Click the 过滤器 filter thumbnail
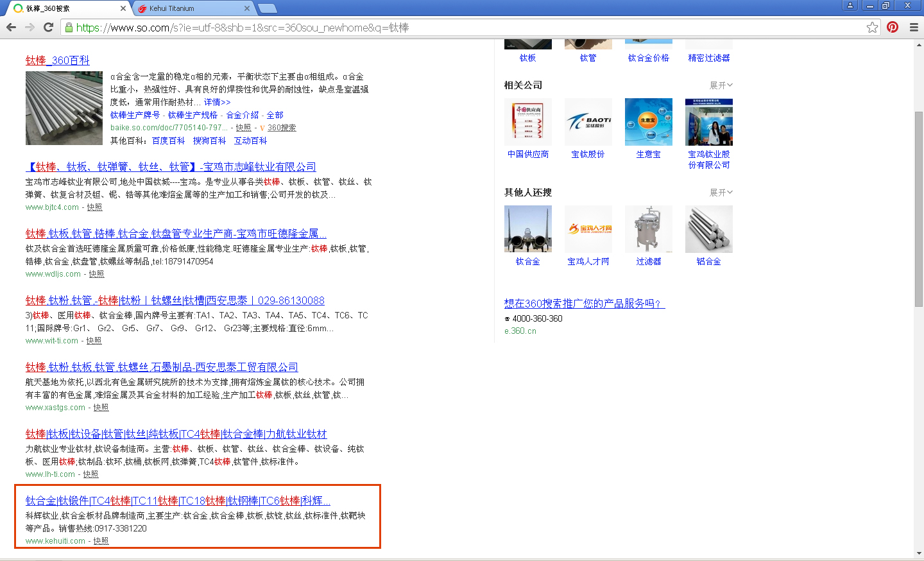924x561 pixels. 649,229
